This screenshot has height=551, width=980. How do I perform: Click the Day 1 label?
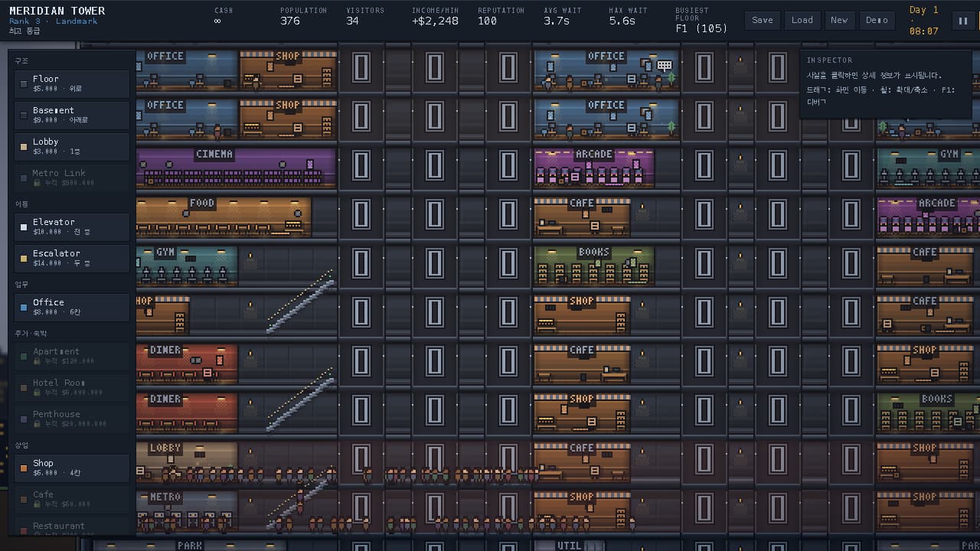[x=923, y=10]
